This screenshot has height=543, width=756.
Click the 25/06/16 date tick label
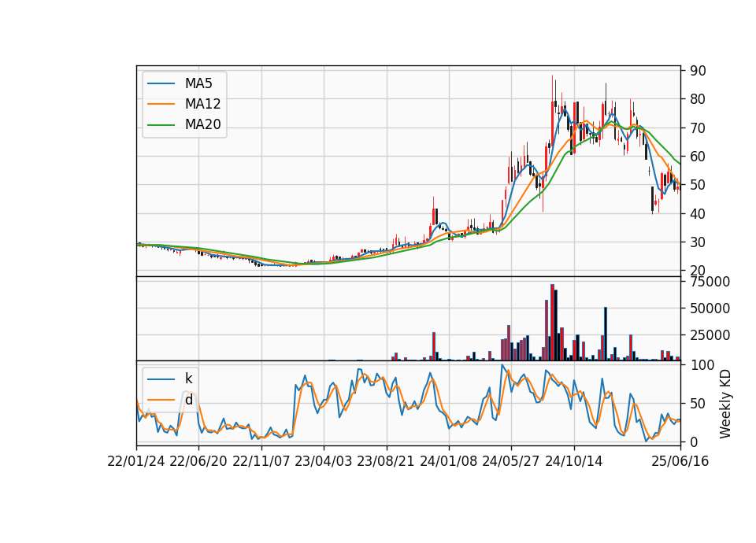tap(680, 462)
